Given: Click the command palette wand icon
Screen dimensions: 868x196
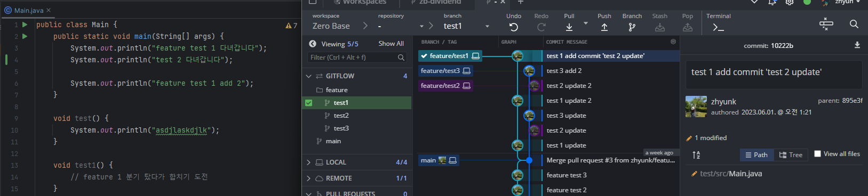Looking at the screenshot, I should (x=826, y=24).
